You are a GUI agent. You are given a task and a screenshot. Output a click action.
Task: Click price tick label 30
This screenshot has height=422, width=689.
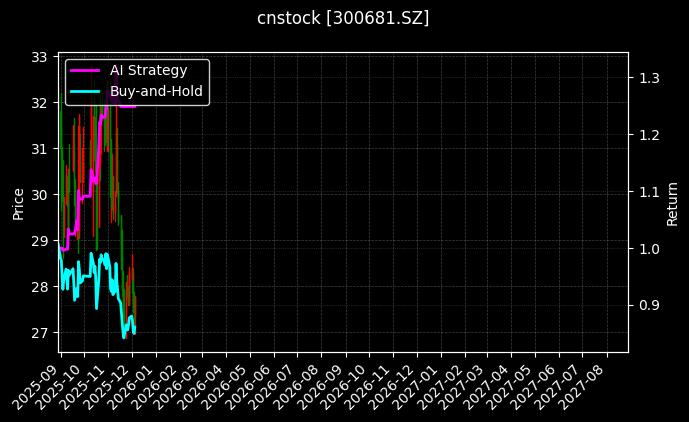(39, 195)
